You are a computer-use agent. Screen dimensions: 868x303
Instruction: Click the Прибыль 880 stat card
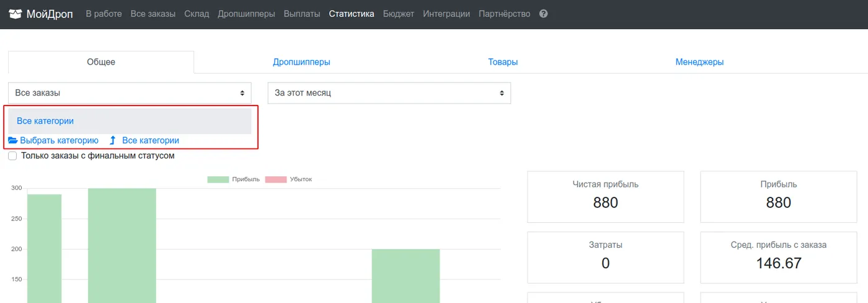click(x=779, y=197)
